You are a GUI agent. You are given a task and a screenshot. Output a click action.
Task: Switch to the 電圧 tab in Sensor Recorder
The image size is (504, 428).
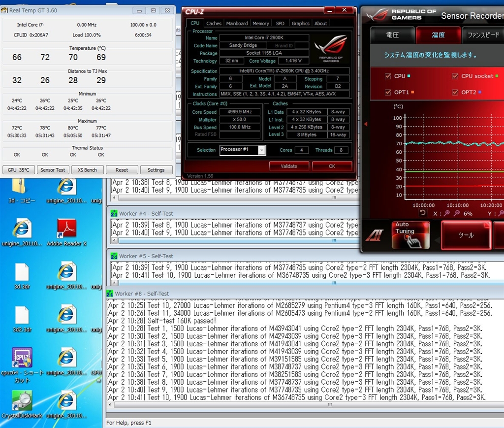[392, 35]
